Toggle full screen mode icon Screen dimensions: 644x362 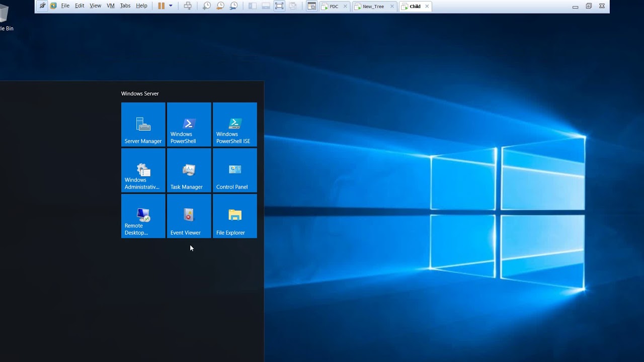pyautogui.click(x=279, y=6)
